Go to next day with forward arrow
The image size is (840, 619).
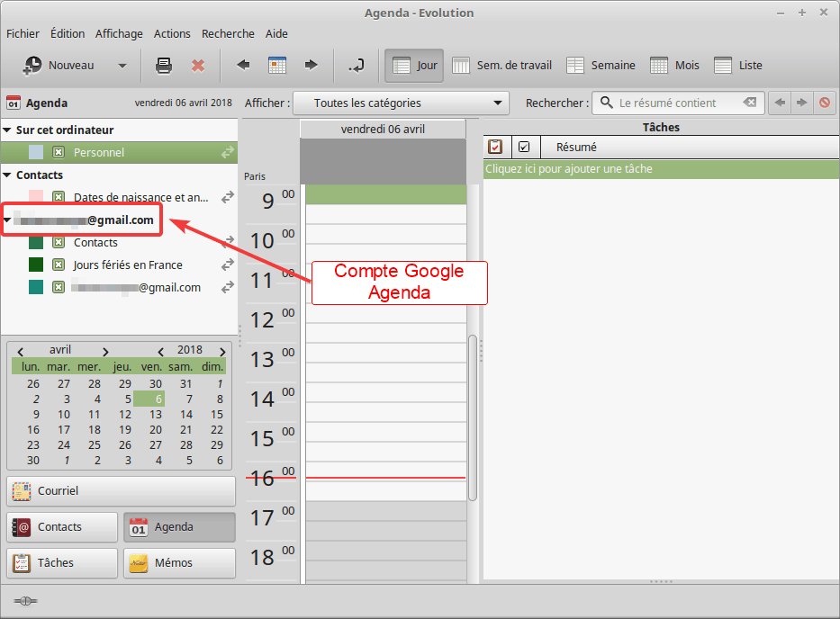(312, 66)
